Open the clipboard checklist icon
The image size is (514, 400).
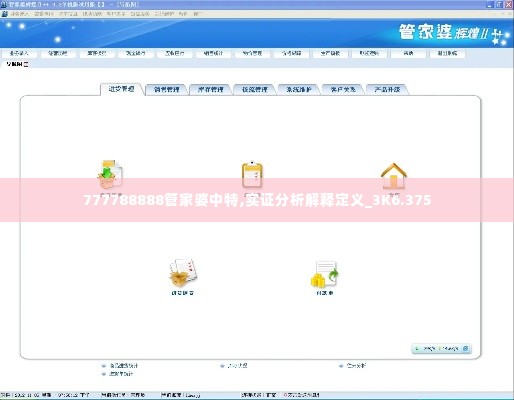coord(252,174)
